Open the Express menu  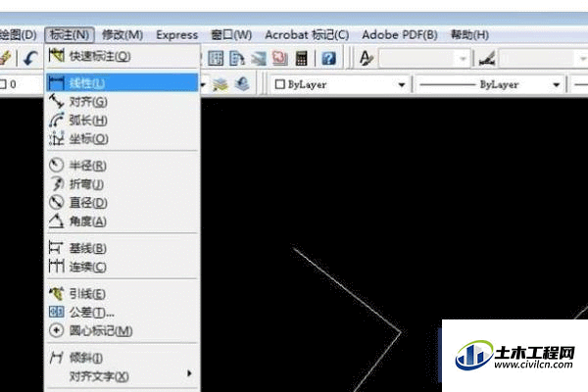176,35
